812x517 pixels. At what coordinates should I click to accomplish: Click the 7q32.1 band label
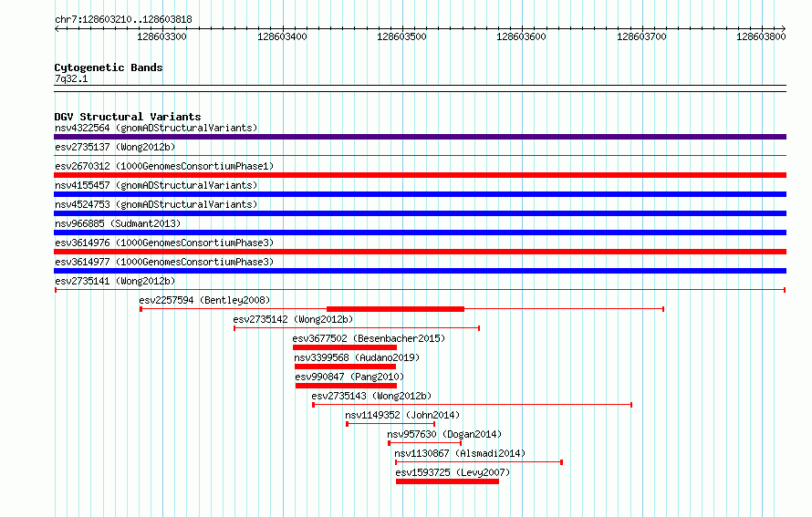(x=71, y=78)
